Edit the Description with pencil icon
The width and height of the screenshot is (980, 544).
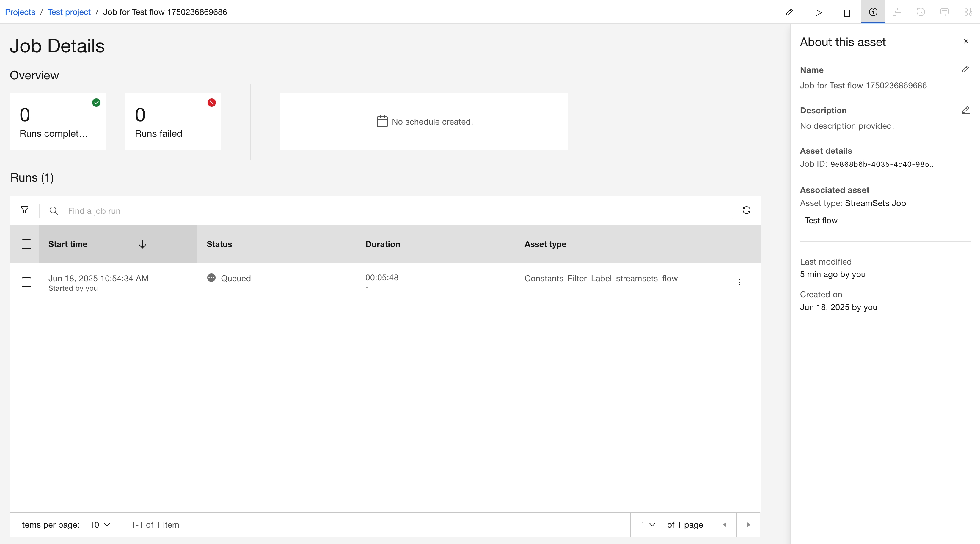pos(965,110)
